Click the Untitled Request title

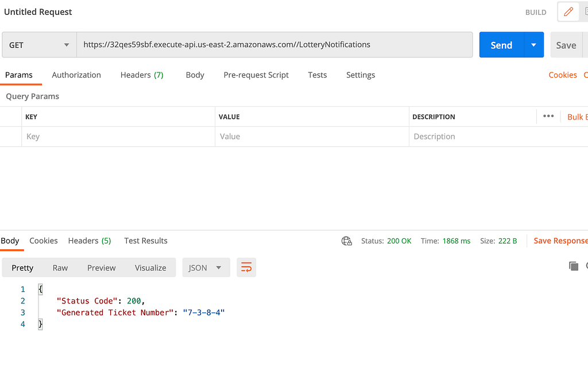coord(38,12)
